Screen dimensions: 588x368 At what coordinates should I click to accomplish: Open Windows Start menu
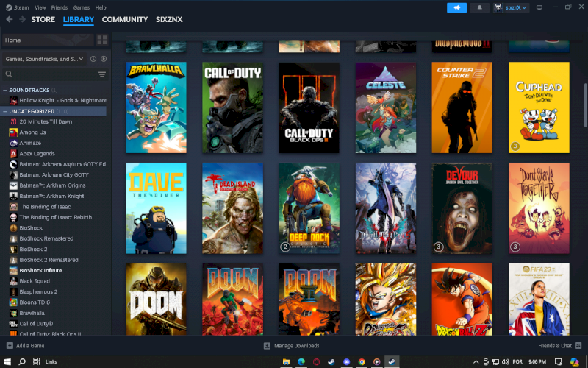tap(7, 361)
